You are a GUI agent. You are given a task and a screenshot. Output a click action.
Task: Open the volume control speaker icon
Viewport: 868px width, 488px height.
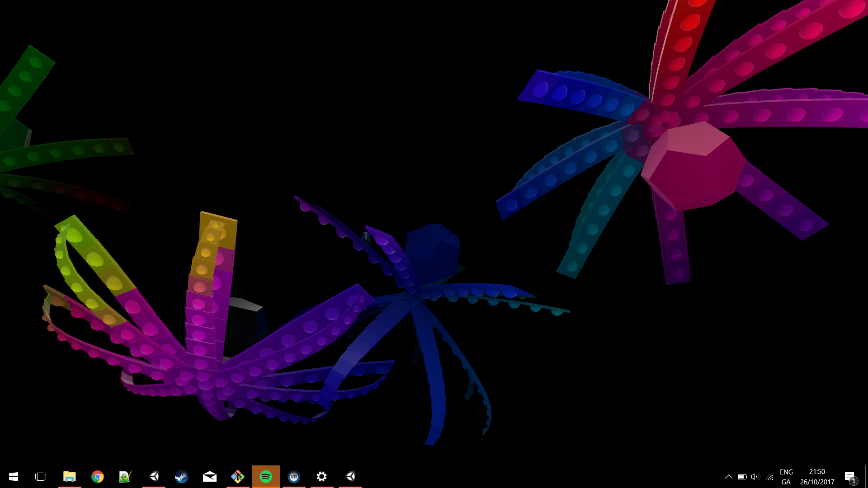(x=755, y=477)
